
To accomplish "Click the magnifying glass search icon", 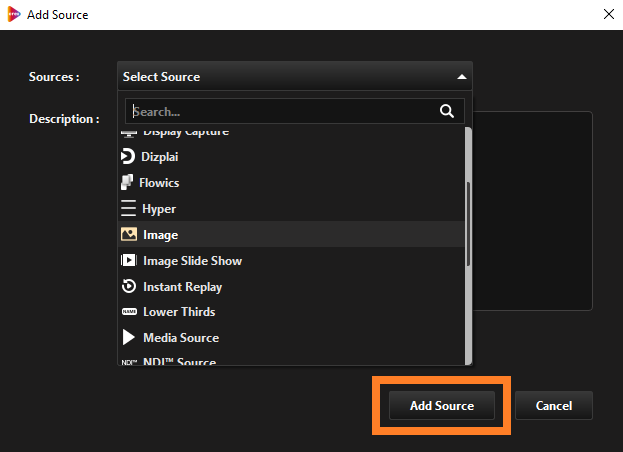I will point(447,111).
